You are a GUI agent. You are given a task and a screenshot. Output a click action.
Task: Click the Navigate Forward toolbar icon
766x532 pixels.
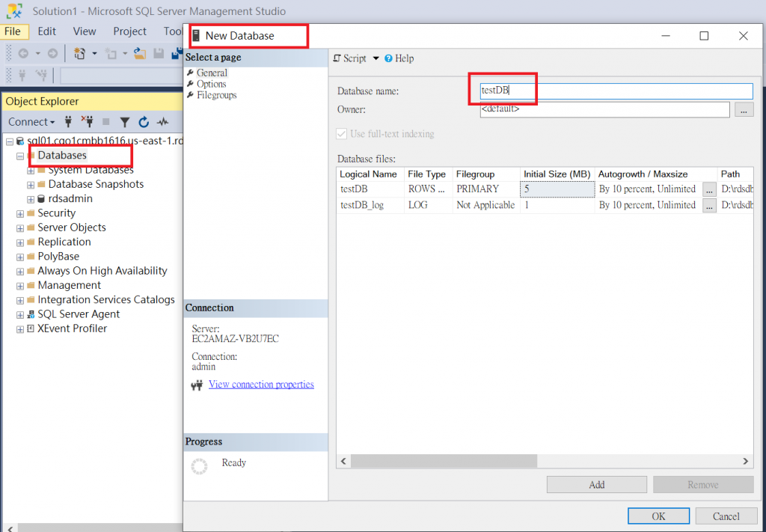click(x=52, y=54)
